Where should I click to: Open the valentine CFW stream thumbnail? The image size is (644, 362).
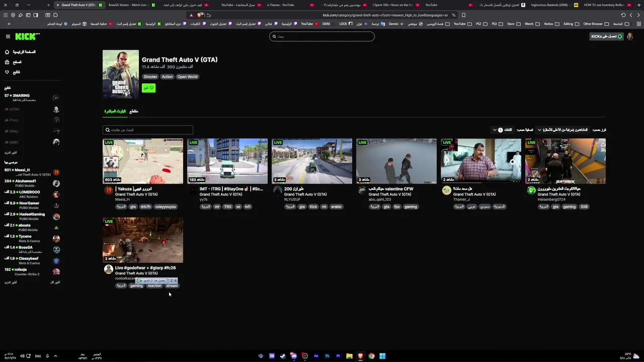coord(396,161)
